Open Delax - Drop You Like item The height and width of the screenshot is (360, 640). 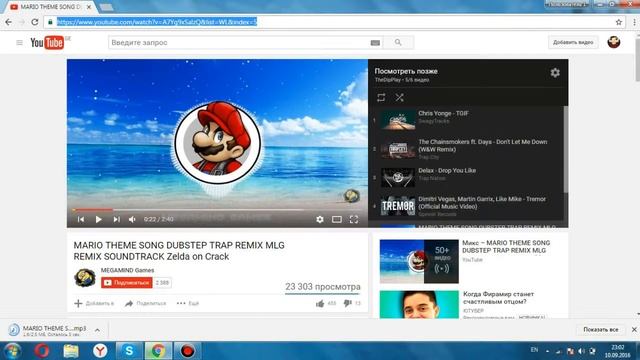pyautogui.click(x=466, y=177)
